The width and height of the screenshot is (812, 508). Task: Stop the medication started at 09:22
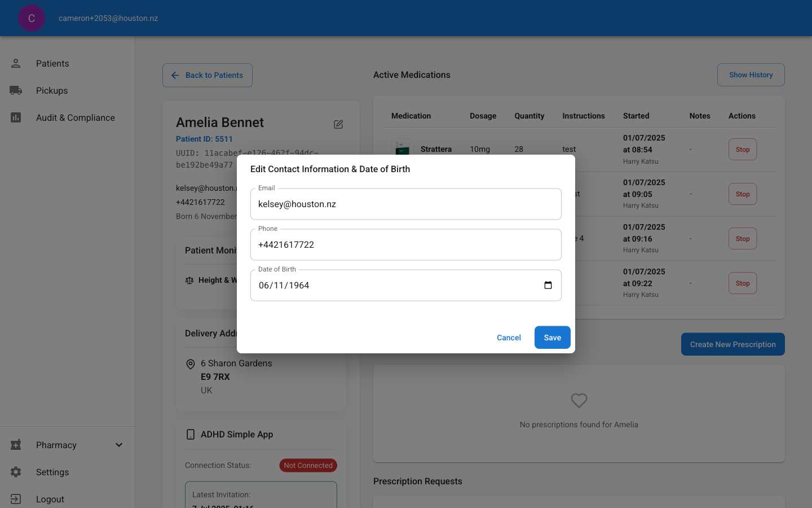(743, 283)
